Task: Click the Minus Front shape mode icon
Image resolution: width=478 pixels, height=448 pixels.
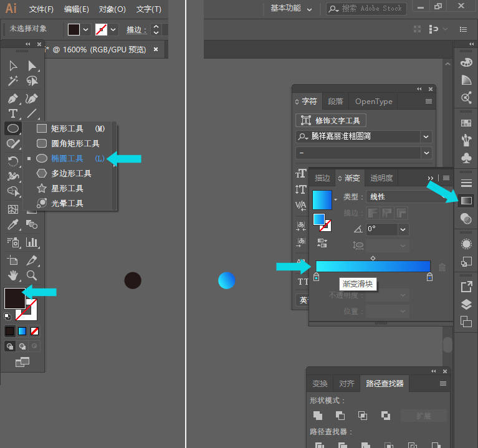Action: click(x=340, y=416)
